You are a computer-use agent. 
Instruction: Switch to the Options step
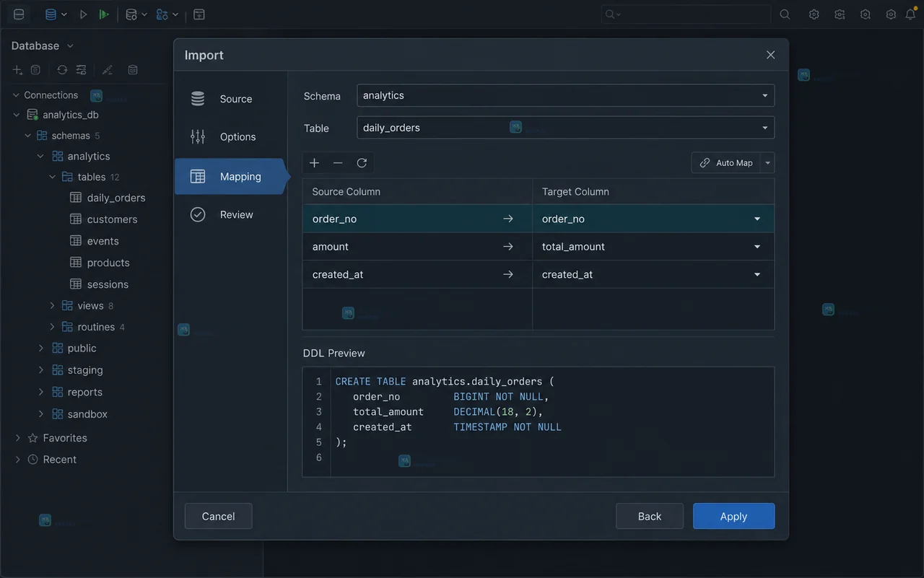(x=230, y=137)
